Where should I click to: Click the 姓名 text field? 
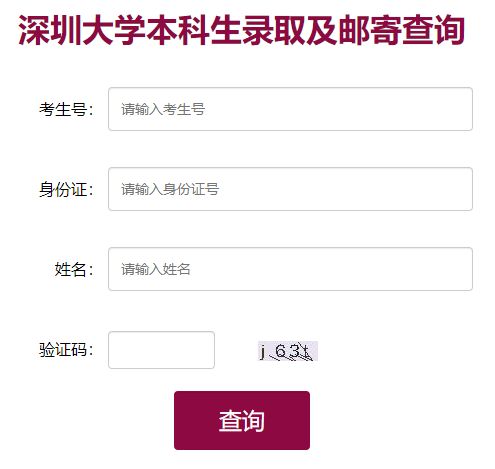[290, 269]
